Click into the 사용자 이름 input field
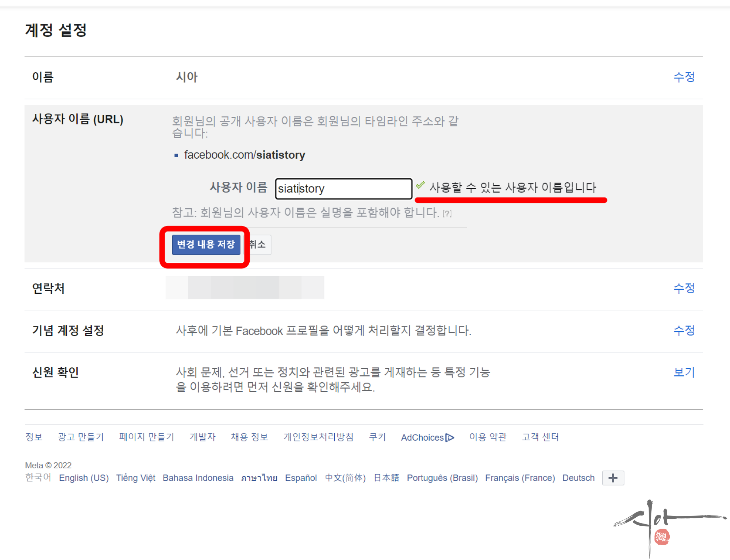This screenshot has width=730, height=560. click(343, 189)
